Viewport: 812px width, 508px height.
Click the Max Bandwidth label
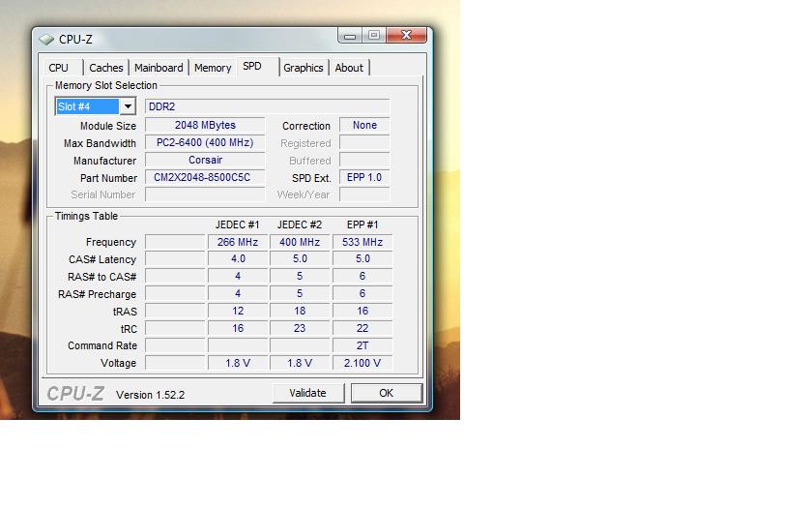100,143
